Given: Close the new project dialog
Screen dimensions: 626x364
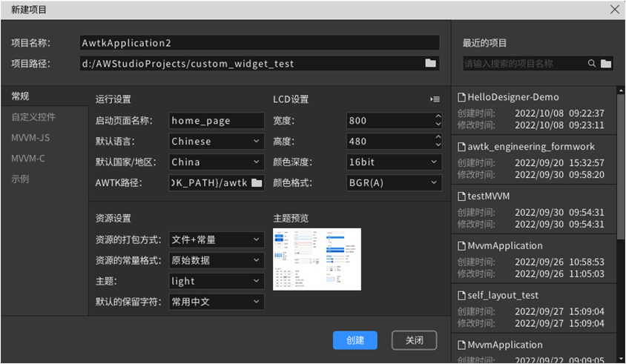Looking at the screenshot, I should tap(615, 9).
